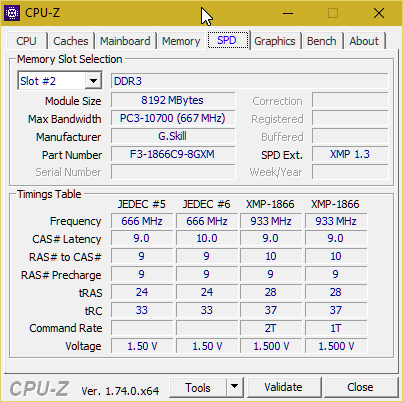
Task: Switch to the Bench tab
Action: click(x=322, y=41)
